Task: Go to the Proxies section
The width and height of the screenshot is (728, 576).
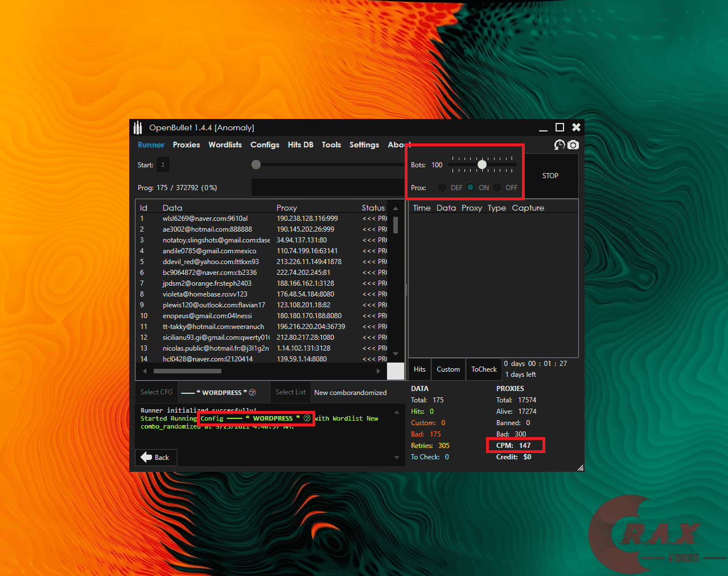Action: coord(186,145)
